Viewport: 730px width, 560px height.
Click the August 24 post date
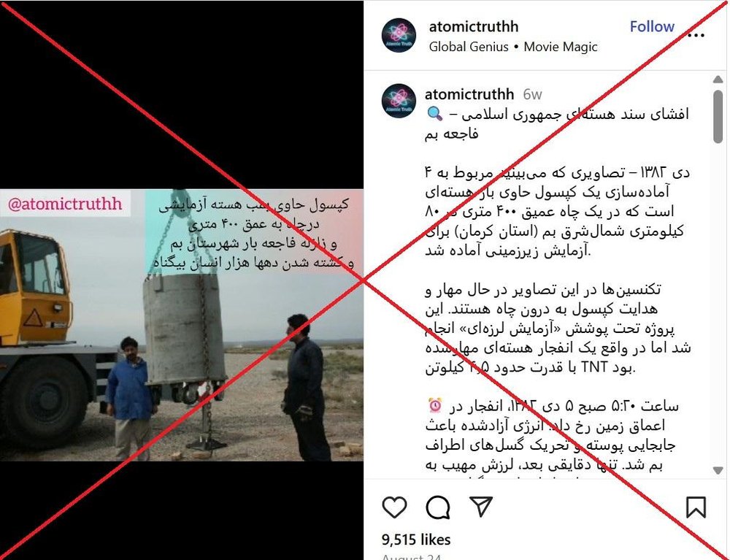[411, 556]
